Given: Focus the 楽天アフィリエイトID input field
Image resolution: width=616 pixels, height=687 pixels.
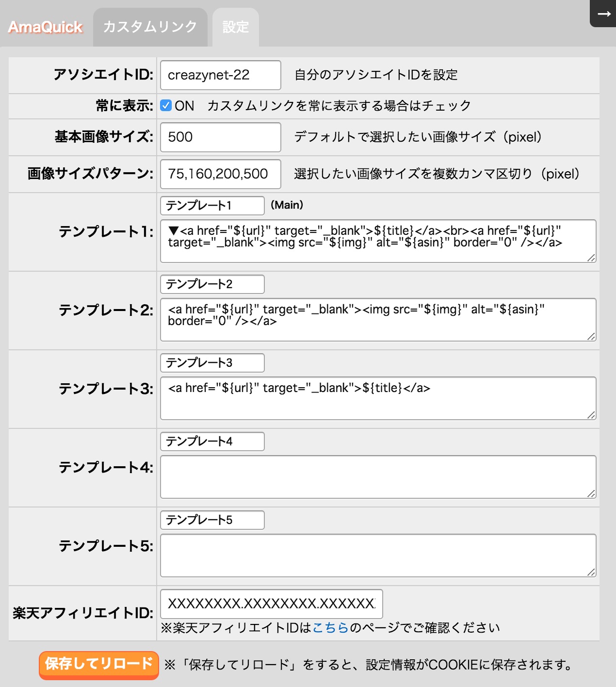Looking at the screenshot, I should pos(271,604).
